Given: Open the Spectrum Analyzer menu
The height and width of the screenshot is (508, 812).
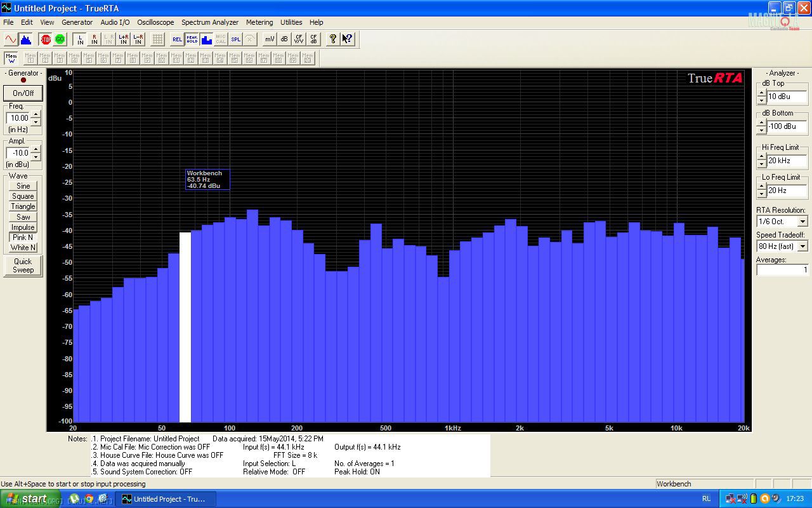Looking at the screenshot, I should 210,22.
